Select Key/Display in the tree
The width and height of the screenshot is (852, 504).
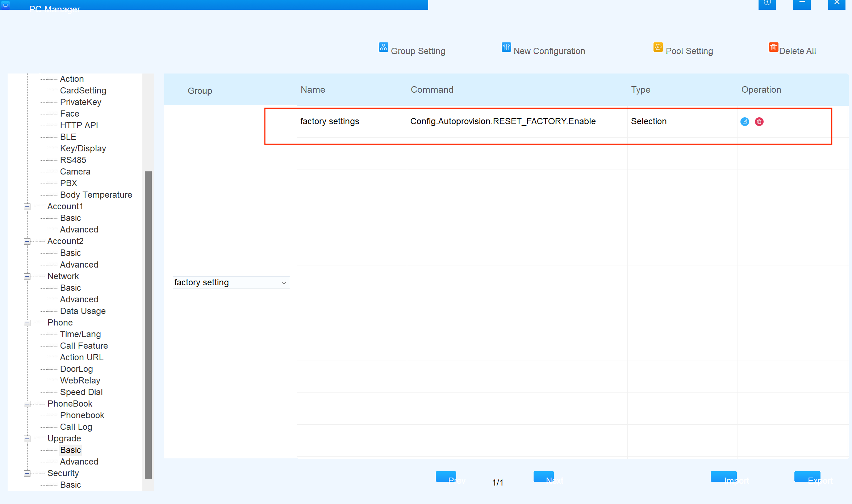pos(83,148)
